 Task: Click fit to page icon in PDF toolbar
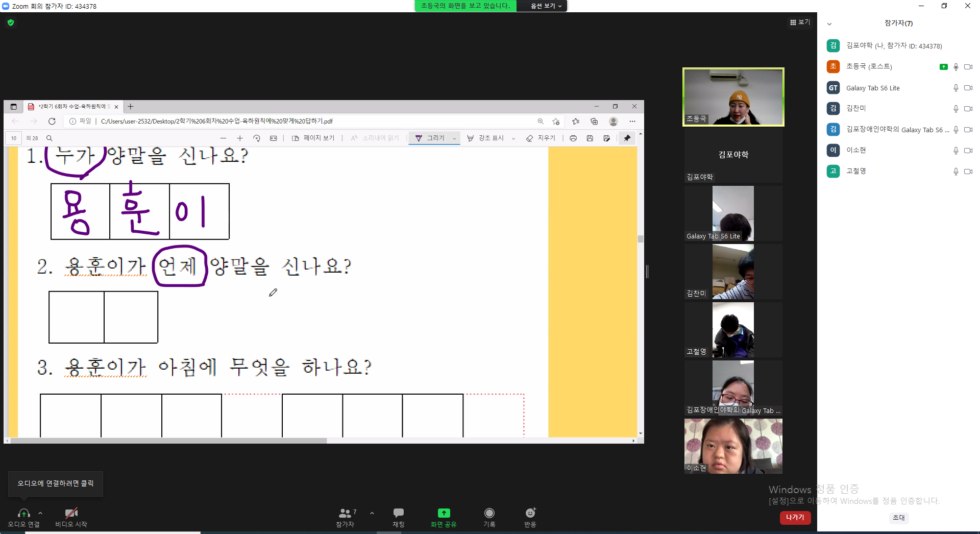pos(274,138)
